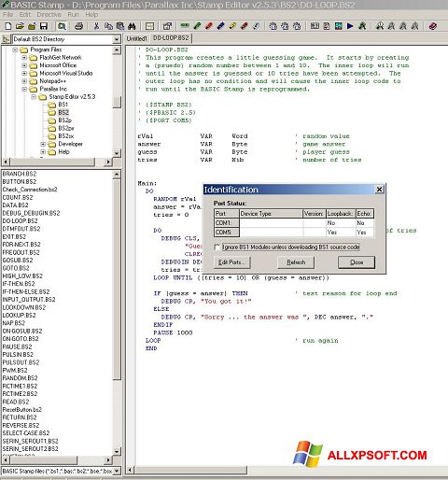448x480 pixels.
Task: Open the Default BS2 Directory dropdown
Action: coord(117,39)
